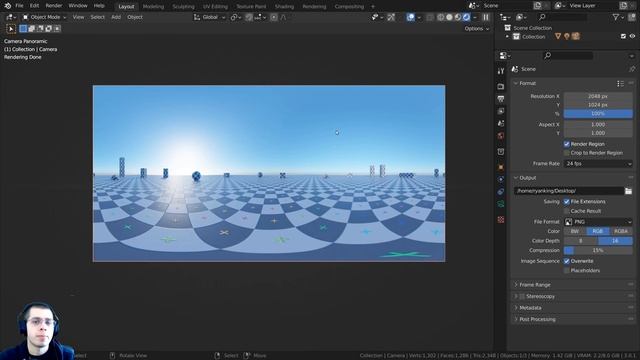Switch to the UV Editing workspace tab
Image resolution: width=640 pixels, height=360 pixels.
215,6
